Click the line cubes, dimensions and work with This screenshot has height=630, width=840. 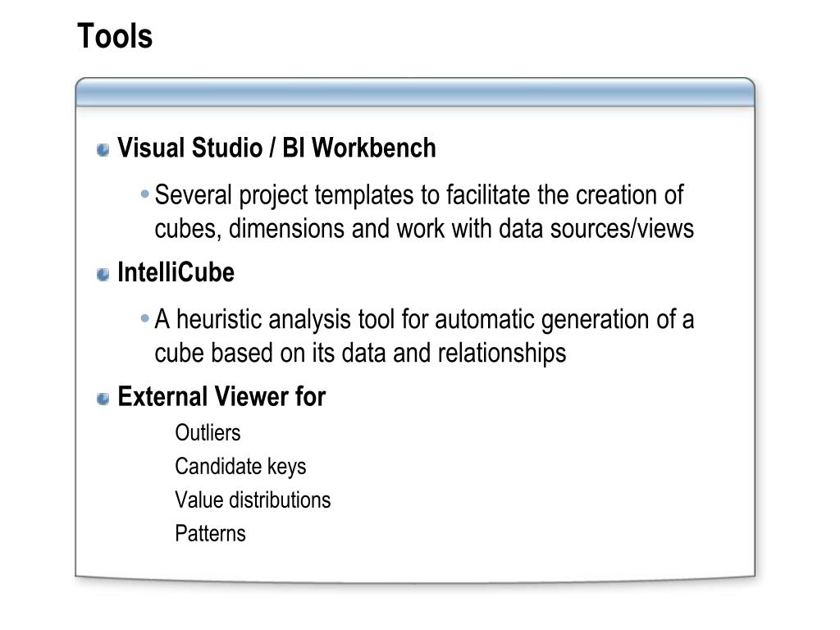(424, 230)
